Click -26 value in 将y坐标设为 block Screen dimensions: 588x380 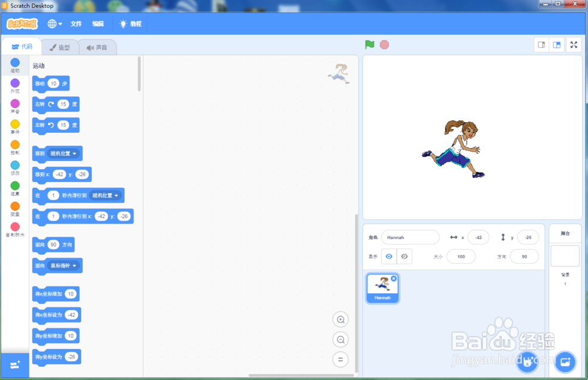[72, 357]
